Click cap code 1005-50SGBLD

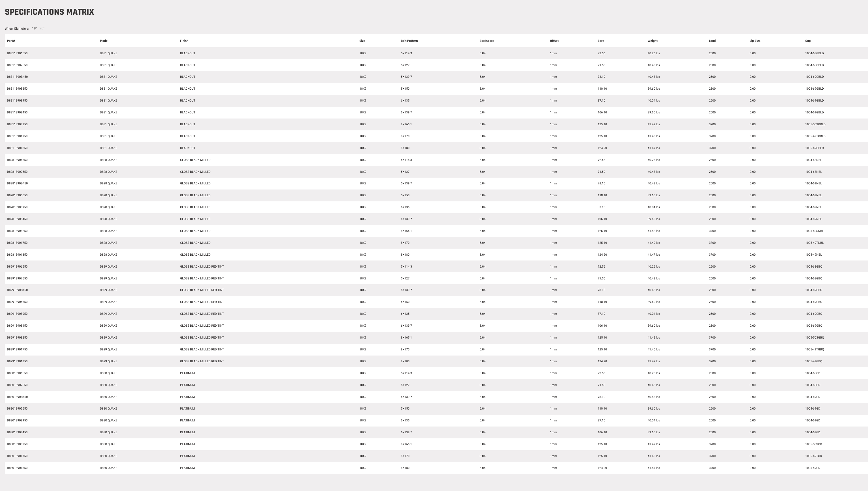[x=815, y=124]
